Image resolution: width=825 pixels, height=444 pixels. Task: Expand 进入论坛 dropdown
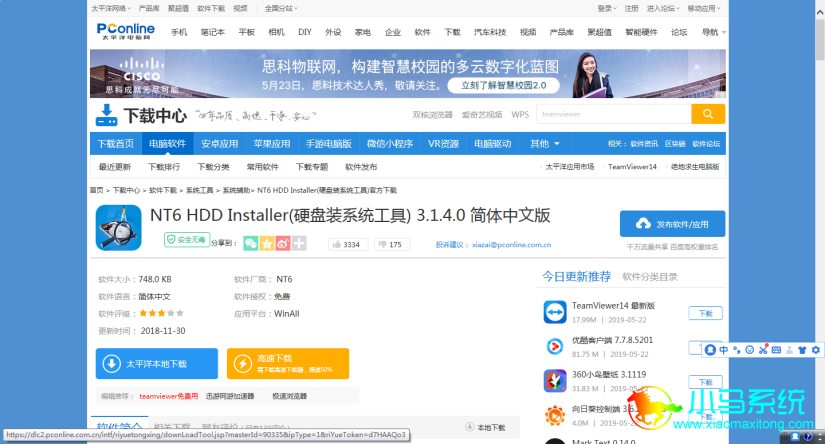[x=663, y=8]
